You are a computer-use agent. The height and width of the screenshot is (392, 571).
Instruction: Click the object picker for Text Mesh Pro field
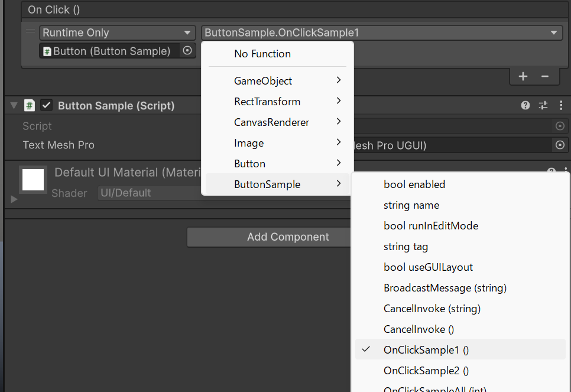(x=560, y=145)
